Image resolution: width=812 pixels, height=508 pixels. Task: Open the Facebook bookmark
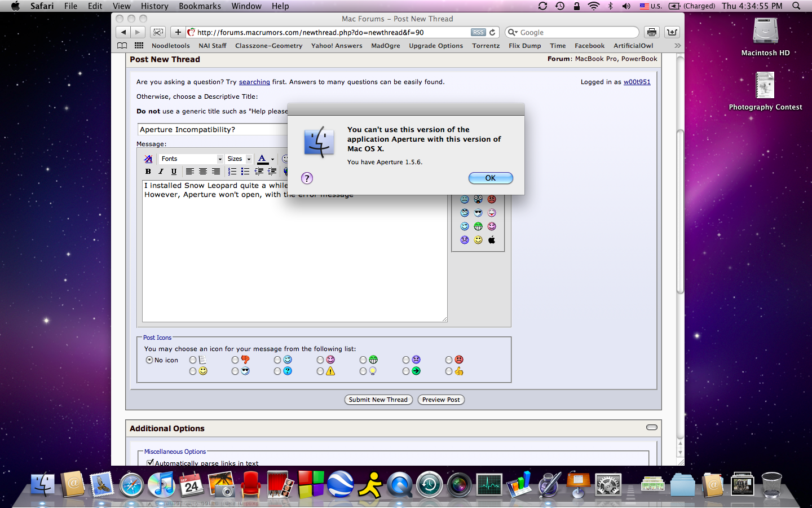(589, 46)
